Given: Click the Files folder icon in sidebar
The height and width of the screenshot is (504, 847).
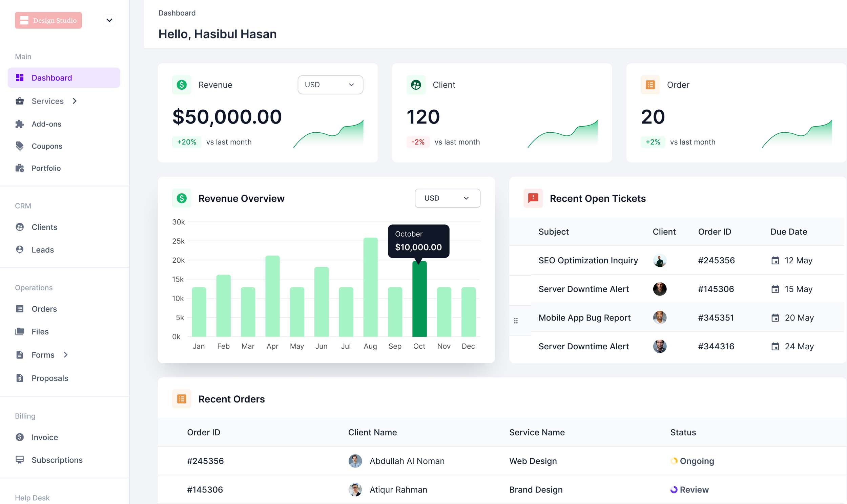Looking at the screenshot, I should tap(20, 331).
